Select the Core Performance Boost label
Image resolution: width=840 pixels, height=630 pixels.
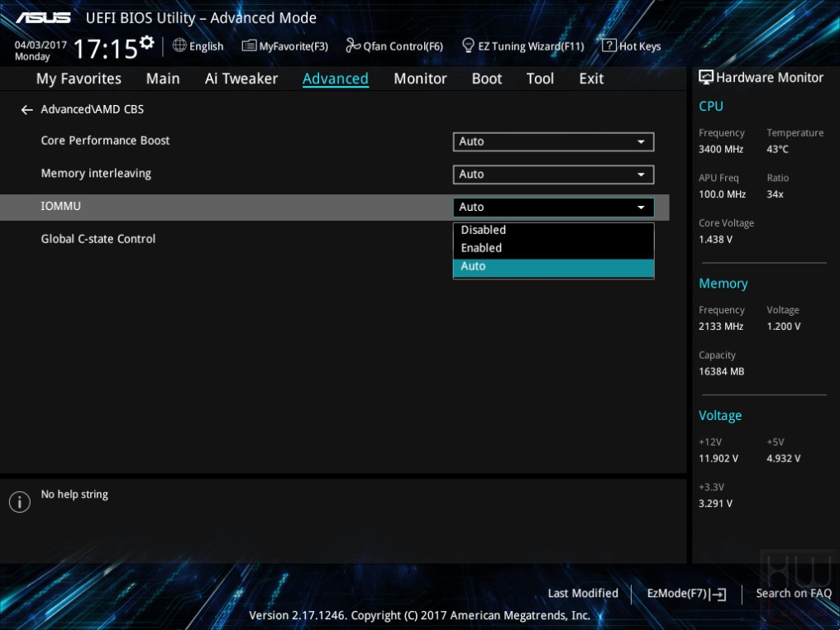click(x=105, y=141)
